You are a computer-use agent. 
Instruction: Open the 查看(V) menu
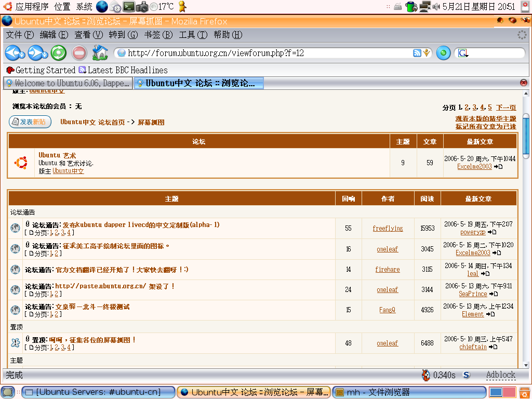[88, 35]
